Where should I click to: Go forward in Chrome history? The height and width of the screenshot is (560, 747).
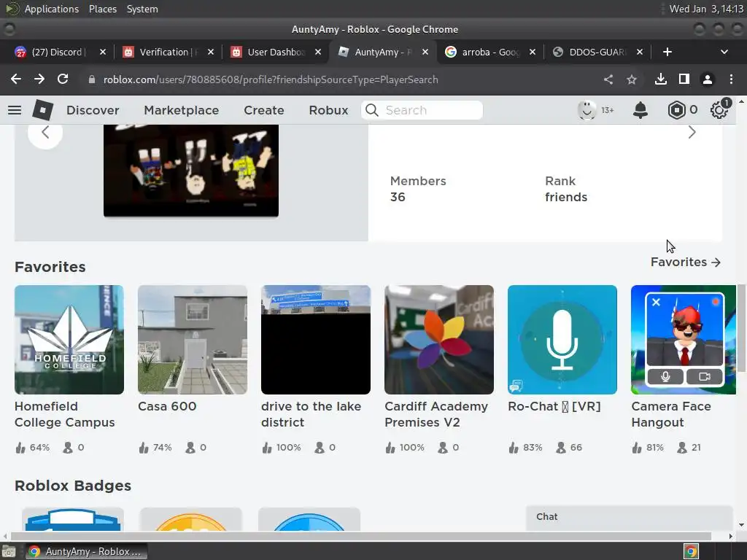tap(39, 79)
